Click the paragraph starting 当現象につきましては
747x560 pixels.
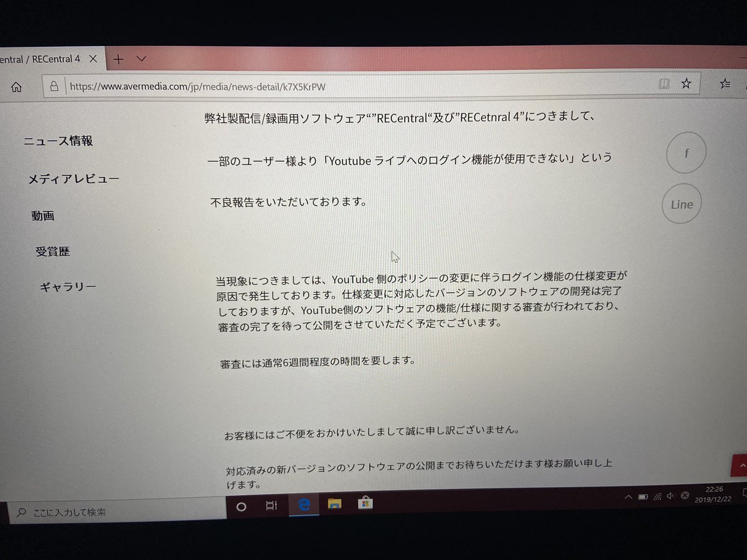point(420,301)
